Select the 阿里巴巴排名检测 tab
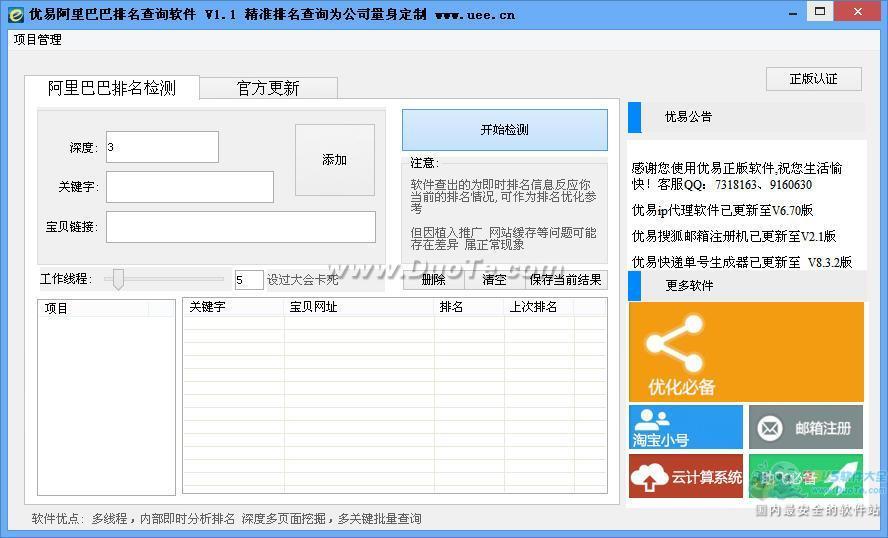888x538 pixels. tap(112, 88)
